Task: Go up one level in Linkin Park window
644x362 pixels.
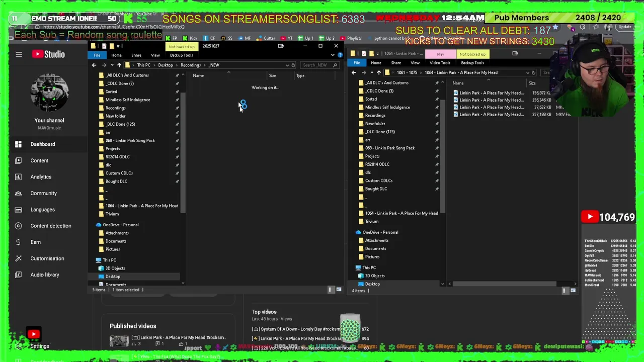Action: (x=378, y=72)
